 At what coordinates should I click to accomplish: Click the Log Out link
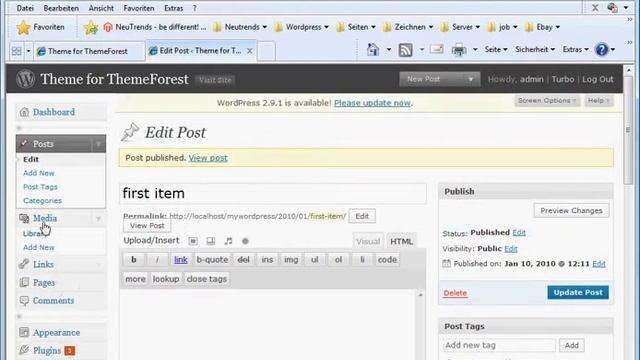598,79
